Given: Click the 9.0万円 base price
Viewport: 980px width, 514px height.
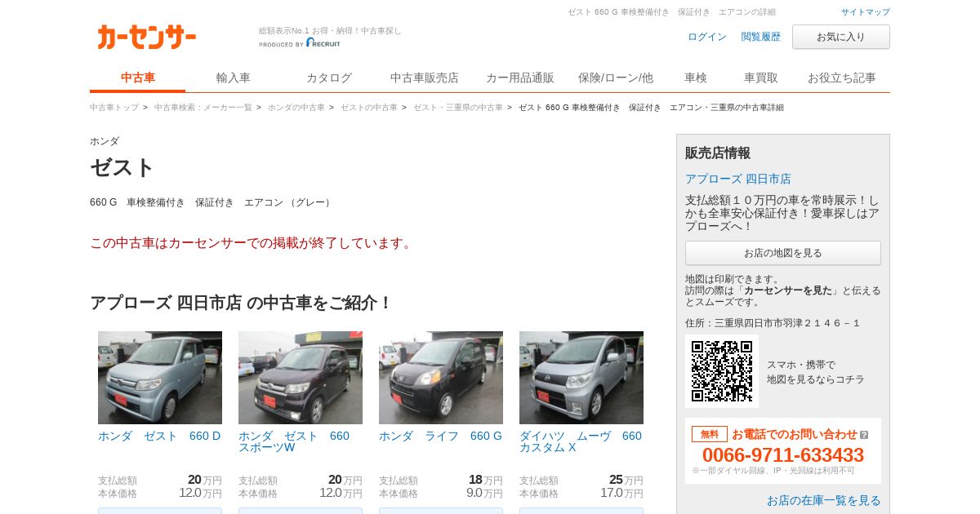Looking at the screenshot, I should coord(484,493).
